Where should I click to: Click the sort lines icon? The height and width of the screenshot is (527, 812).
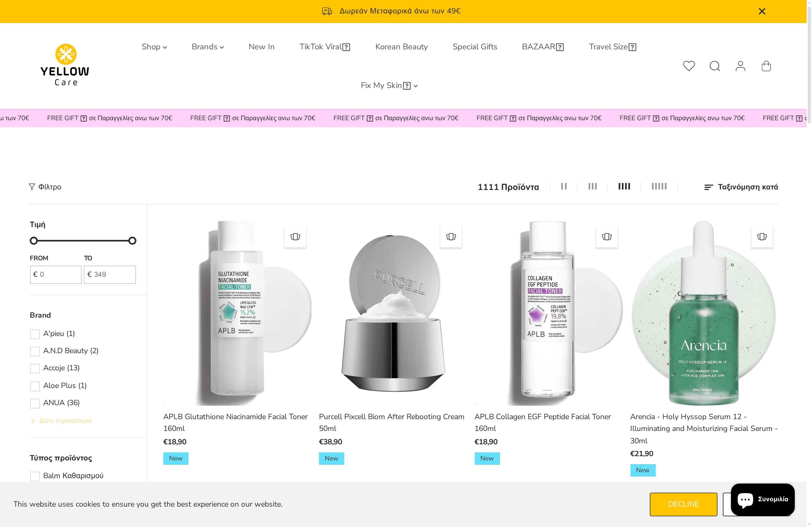708,187
